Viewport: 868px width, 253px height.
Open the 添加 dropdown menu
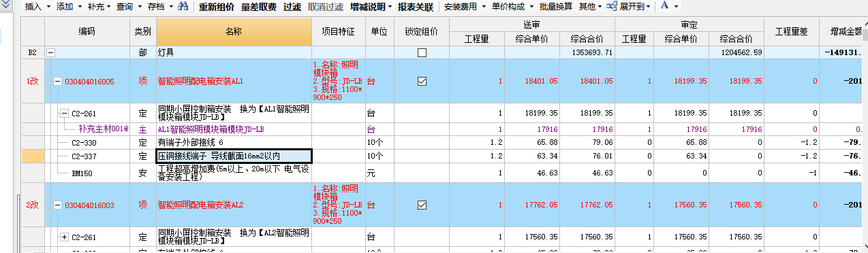pos(68,7)
